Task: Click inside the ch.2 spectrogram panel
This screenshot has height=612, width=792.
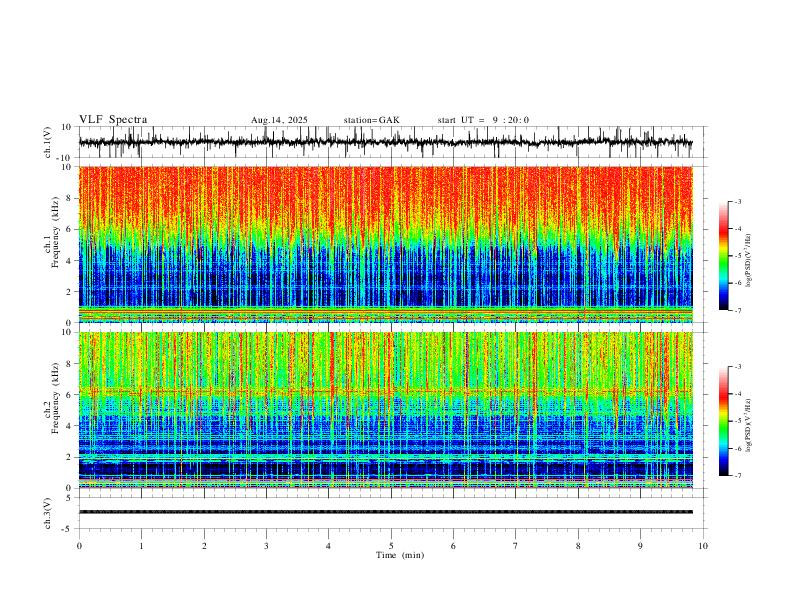Action: 385,410
